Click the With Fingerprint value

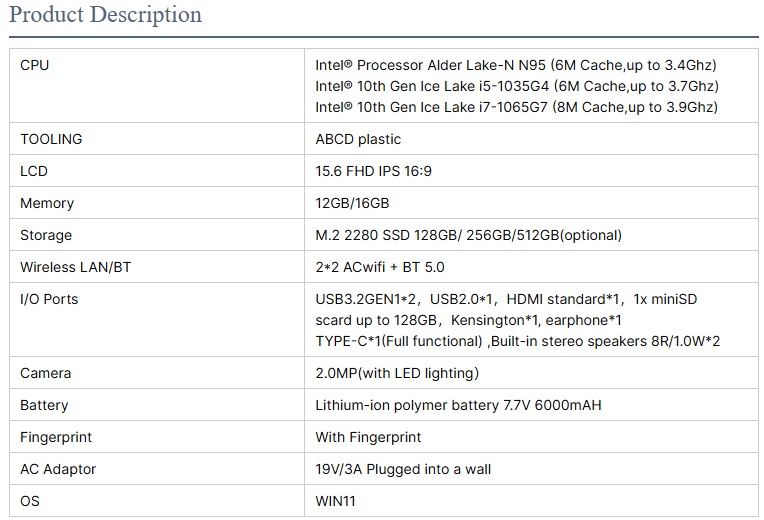click(368, 437)
